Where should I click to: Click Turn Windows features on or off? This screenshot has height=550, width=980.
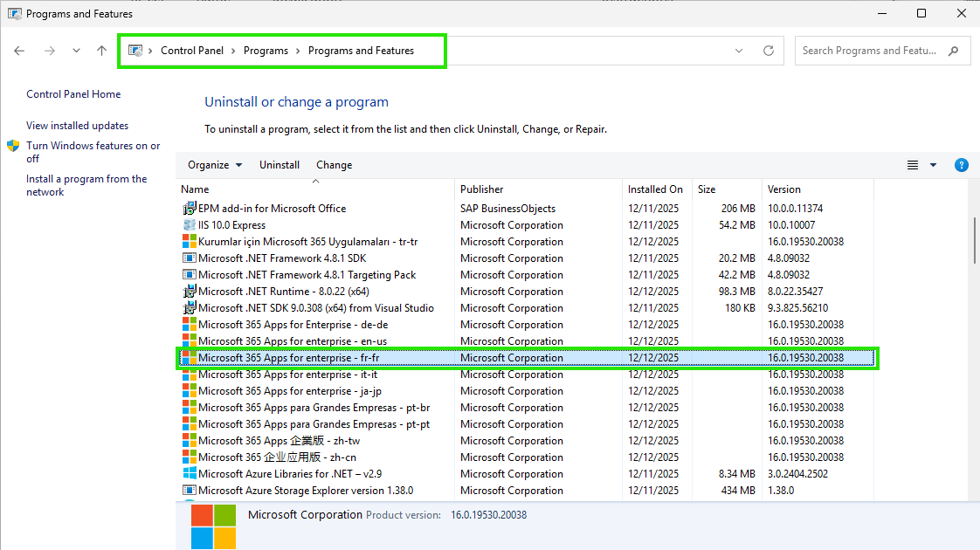93,152
